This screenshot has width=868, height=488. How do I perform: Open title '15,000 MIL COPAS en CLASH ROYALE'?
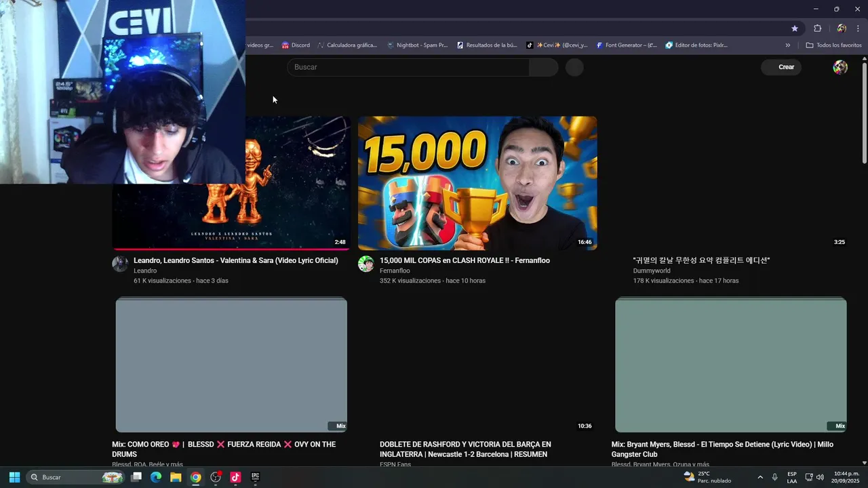pyautogui.click(x=465, y=260)
